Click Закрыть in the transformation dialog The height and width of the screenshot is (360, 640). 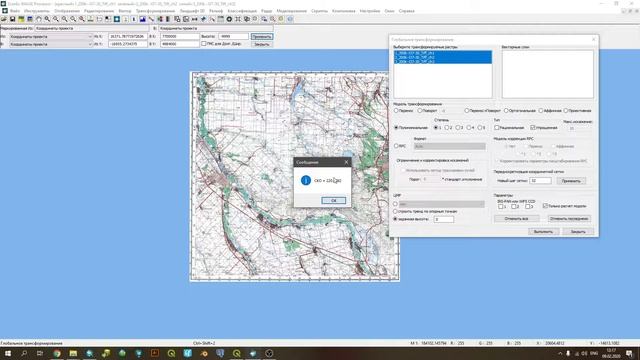point(578,231)
